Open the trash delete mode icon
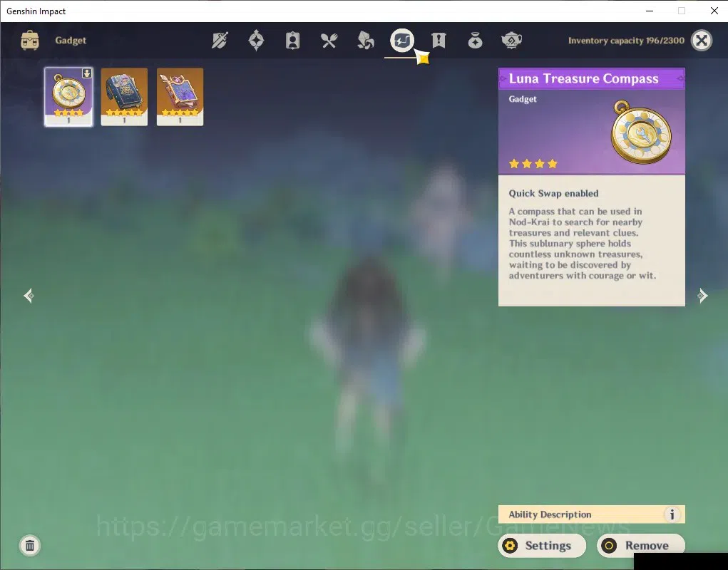This screenshot has height=570, width=728. click(x=30, y=546)
